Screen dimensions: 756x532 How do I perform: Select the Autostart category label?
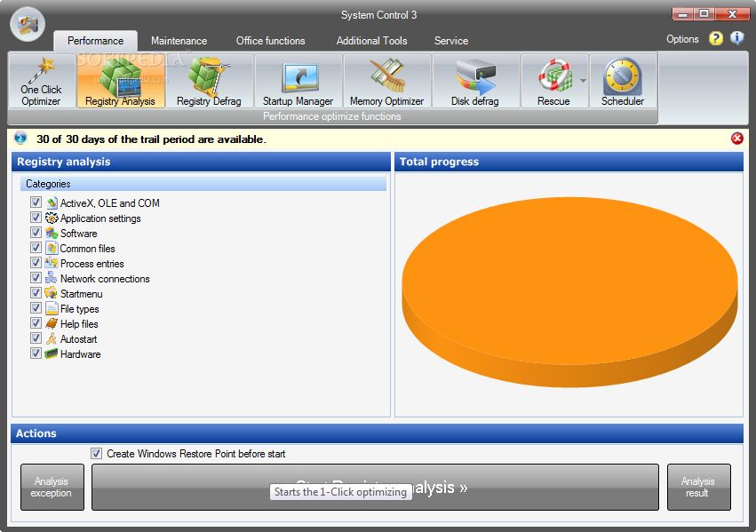point(78,339)
